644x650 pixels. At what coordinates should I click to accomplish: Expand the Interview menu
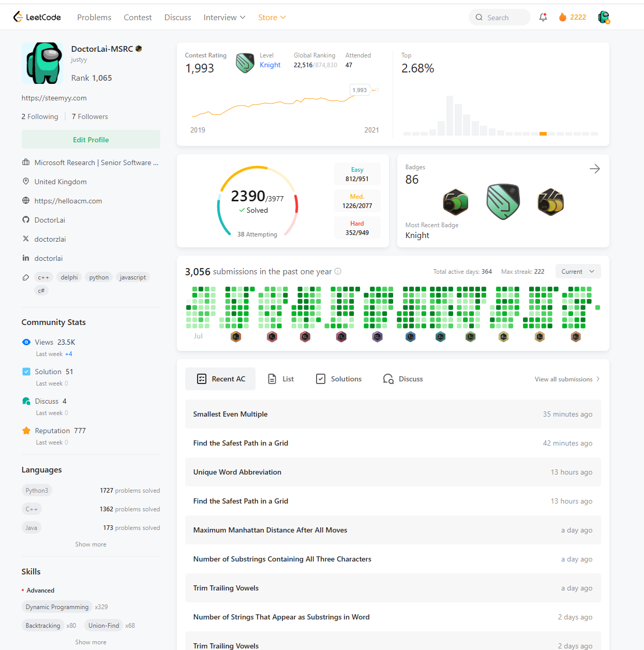[224, 17]
